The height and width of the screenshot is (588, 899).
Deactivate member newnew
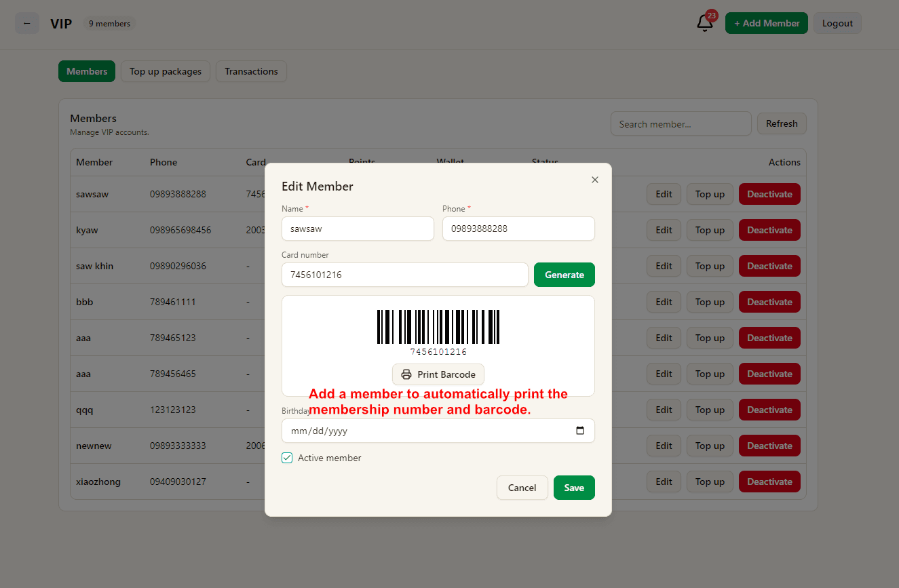tap(769, 446)
